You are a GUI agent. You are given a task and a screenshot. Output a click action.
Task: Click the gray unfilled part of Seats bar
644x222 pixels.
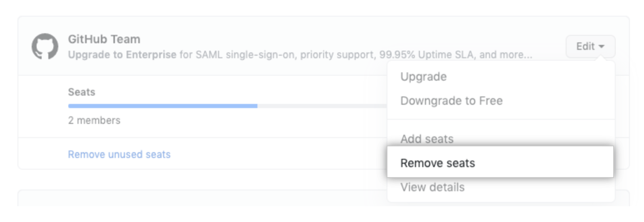322,106
